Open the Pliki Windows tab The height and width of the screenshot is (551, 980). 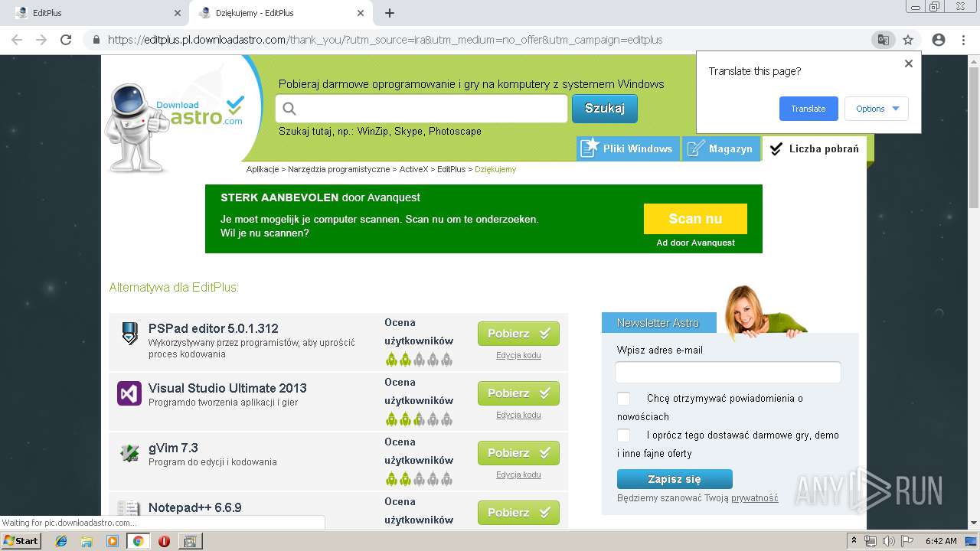[628, 148]
